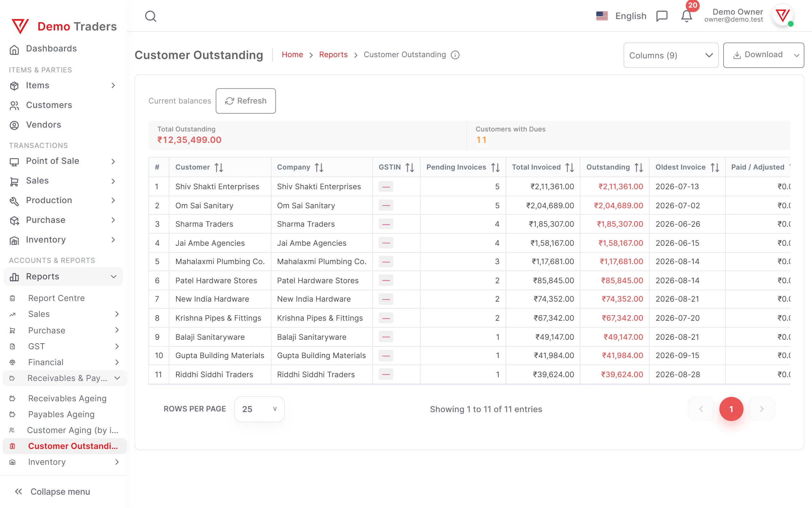Open the search magnifier icon
This screenshot has height=508, width=812.
[151, 16]
